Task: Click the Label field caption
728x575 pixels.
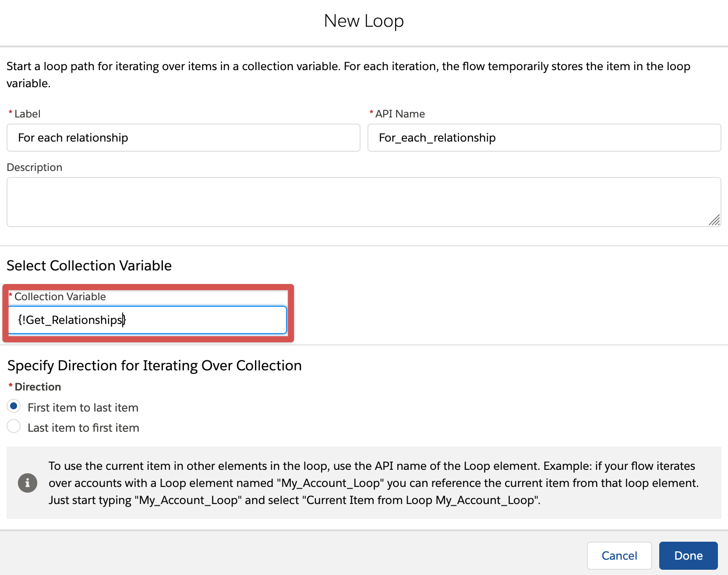Action: (x=27, y=114)
